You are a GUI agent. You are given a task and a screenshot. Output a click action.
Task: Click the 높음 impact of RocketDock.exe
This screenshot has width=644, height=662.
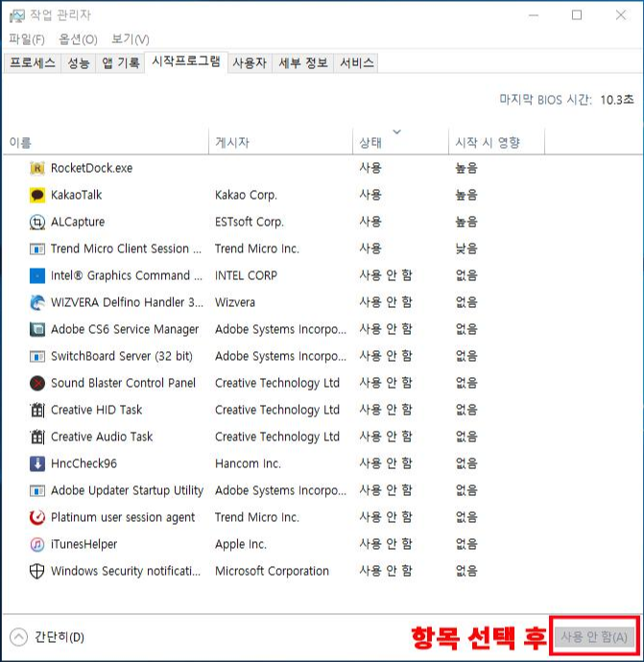[x=466, y=168]
